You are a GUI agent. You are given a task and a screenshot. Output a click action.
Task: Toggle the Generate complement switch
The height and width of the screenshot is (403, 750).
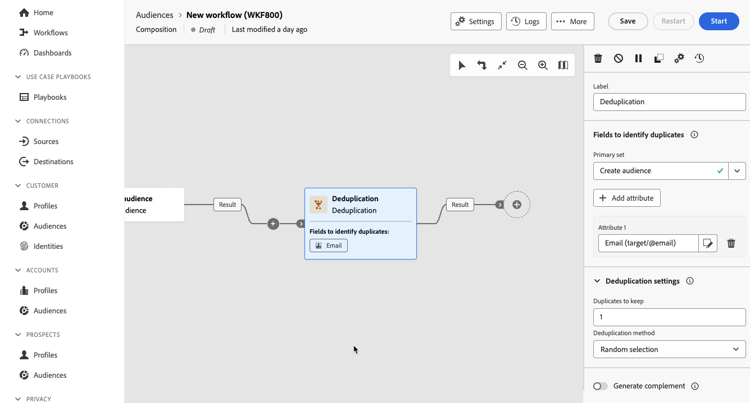point(600,386)
